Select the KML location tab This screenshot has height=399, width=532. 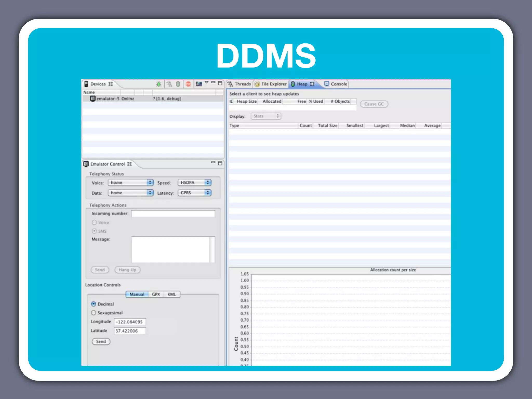172,294
